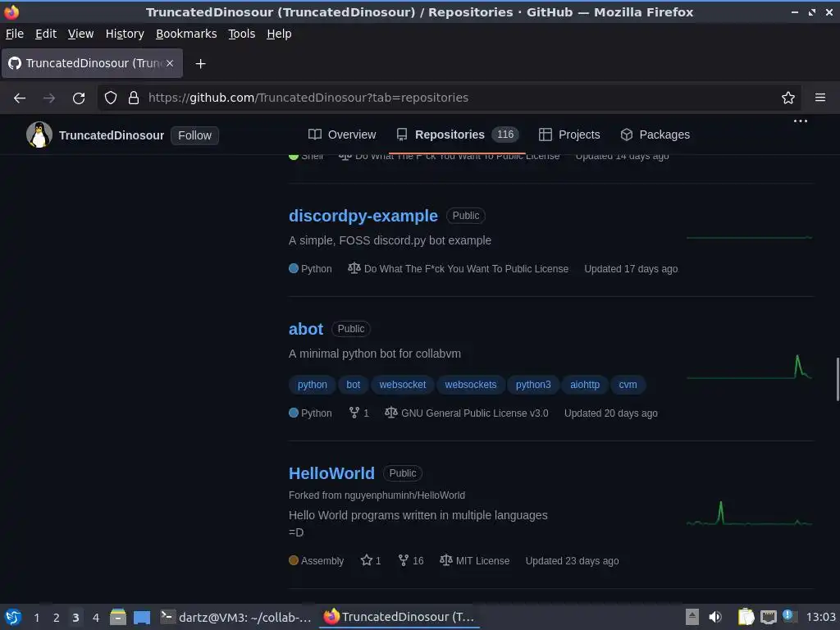Viewport: 840px width, 630px height.
Task: Close the TruncatedDinosaur browser tab
Action: click(170, 63)
